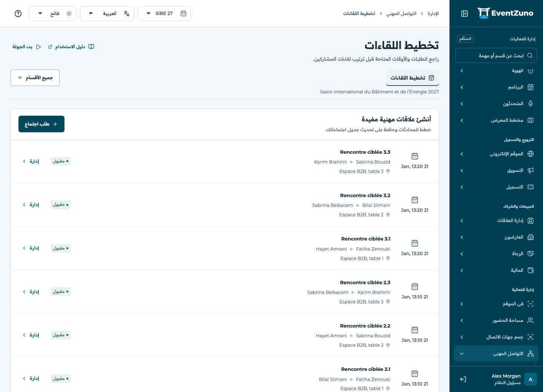The width and height of the screenshot is (543, 392).
Task: Click the بدء الجولة link
Action: 26,47
